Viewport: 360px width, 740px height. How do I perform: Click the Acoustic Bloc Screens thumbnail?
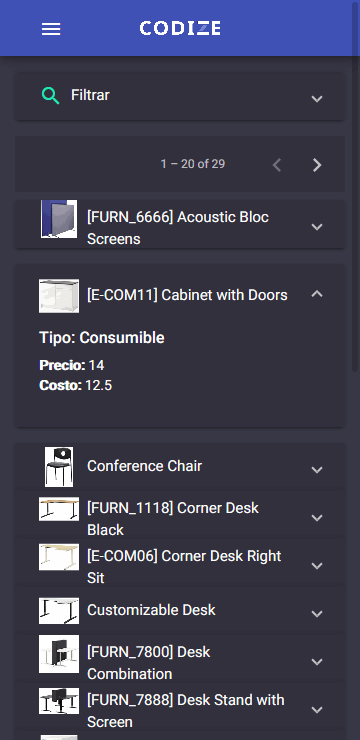(x=59, y=219)
